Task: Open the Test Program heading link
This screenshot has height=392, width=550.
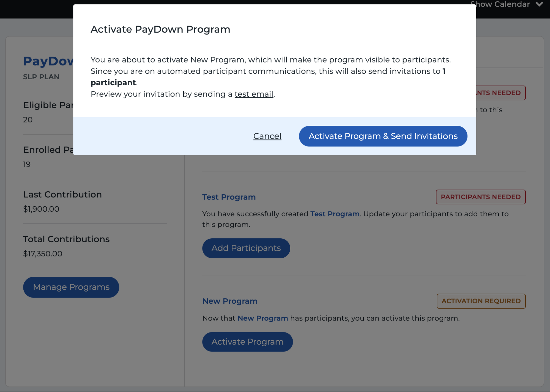Action: (x=229, y=197)
